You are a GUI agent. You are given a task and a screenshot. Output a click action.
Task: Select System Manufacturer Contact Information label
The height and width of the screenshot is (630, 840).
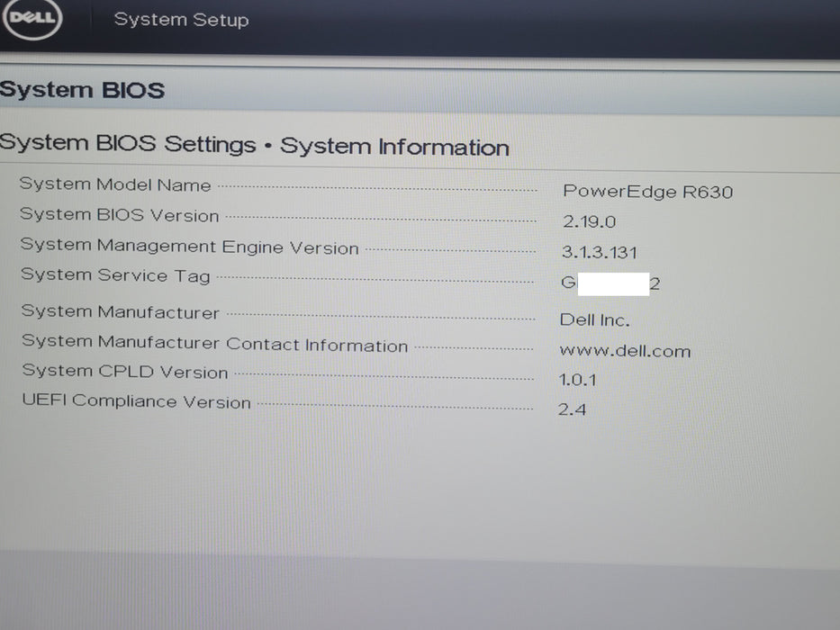(x=215, y=343)
